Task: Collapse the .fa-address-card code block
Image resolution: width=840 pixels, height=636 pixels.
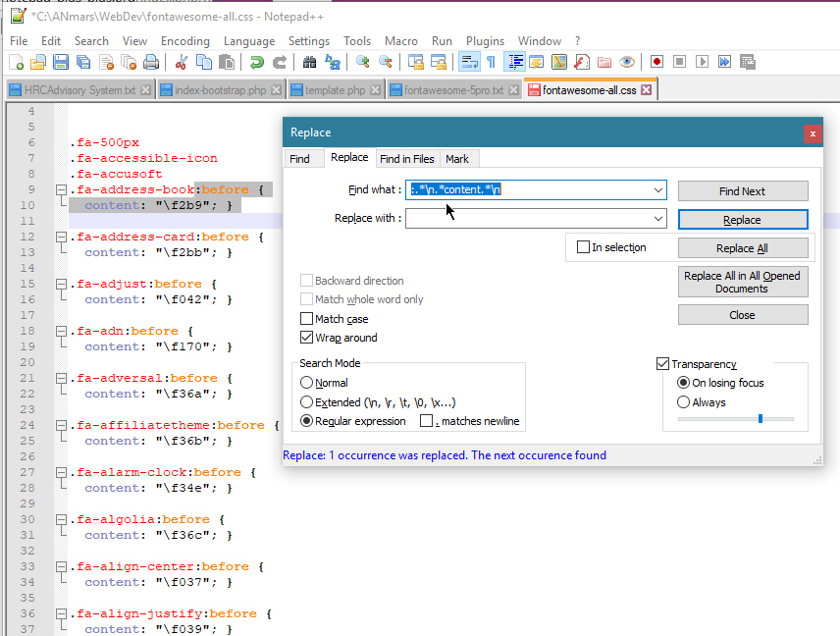Action: [60, 238]
